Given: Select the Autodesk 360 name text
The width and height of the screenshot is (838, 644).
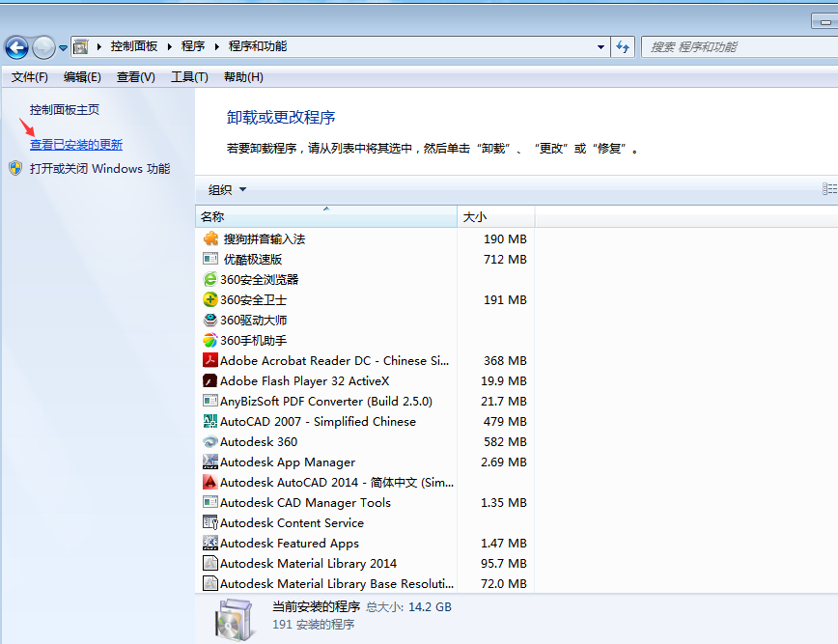Looking at the screenshot, I should click(259, 442).
